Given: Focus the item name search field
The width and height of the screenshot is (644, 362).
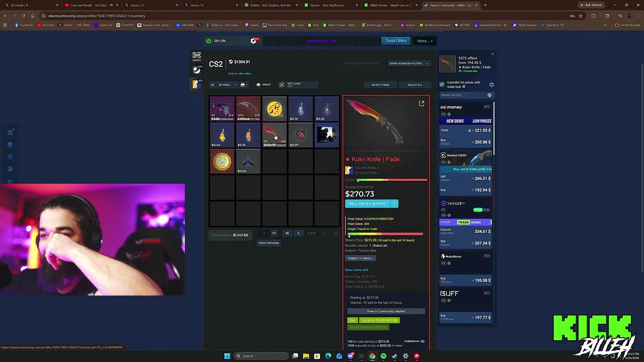Looking at the screenshot, I should click(x=363, y=63).
